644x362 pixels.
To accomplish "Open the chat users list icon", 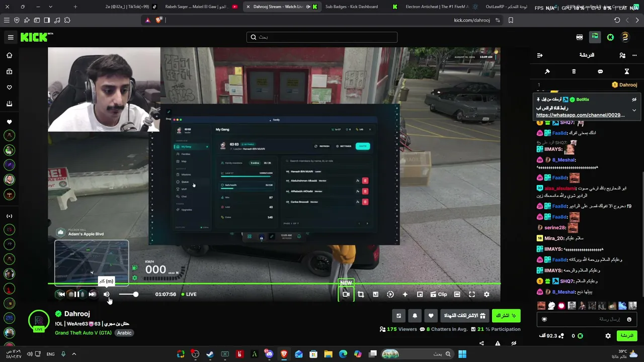I will pos(622,55).
